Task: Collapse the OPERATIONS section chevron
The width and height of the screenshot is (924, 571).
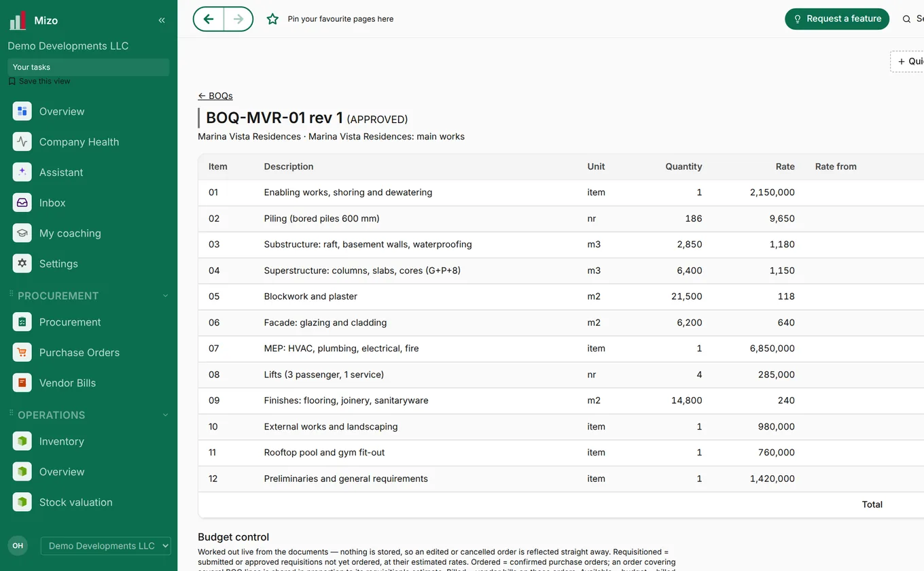Action: point(165,415)
